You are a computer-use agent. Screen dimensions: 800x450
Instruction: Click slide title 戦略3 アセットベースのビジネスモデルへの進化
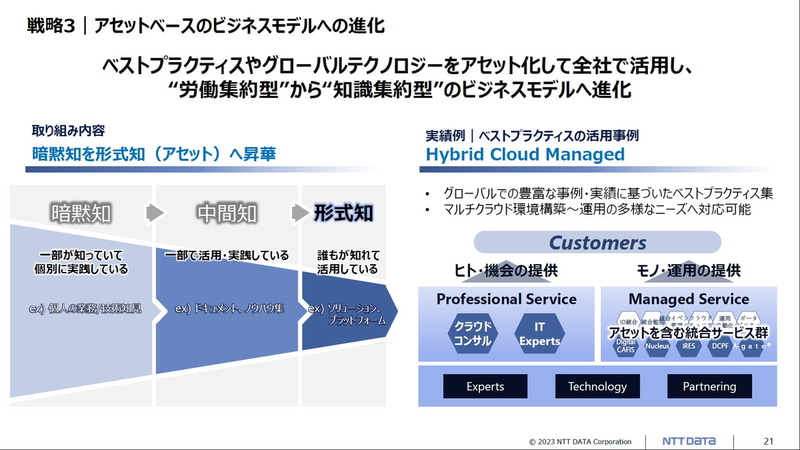coord(206,25)
